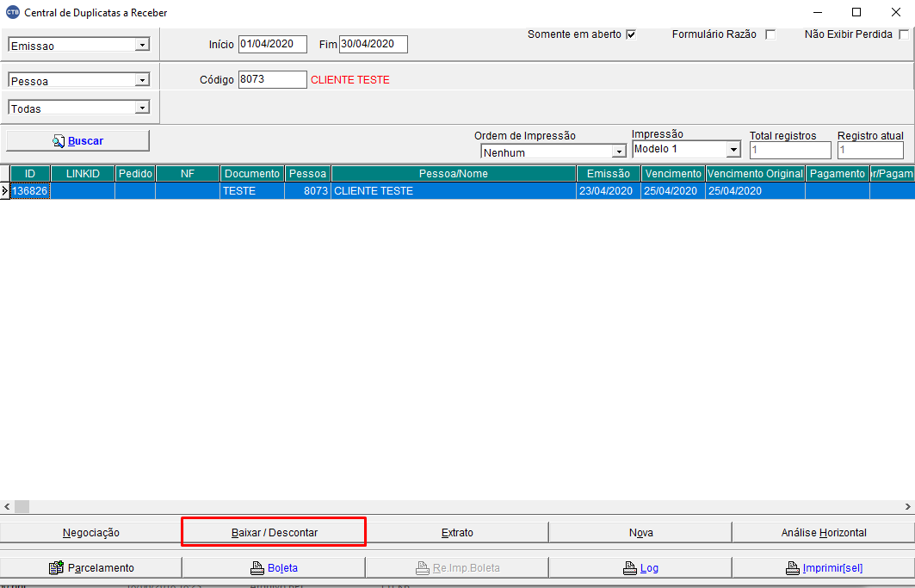Enable Formulário Razão checkbox
This screenshot has width=915, height=588.
pos(770,35)
